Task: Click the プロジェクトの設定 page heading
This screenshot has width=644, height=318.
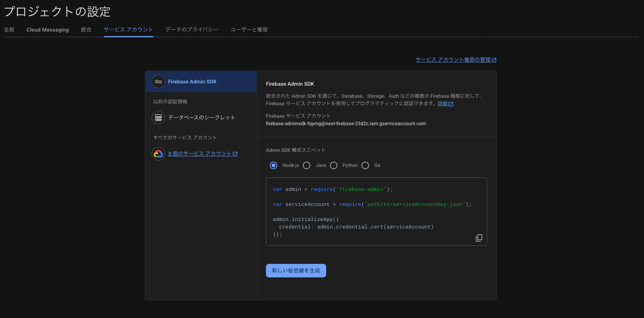Action: (x=57, y=12)
